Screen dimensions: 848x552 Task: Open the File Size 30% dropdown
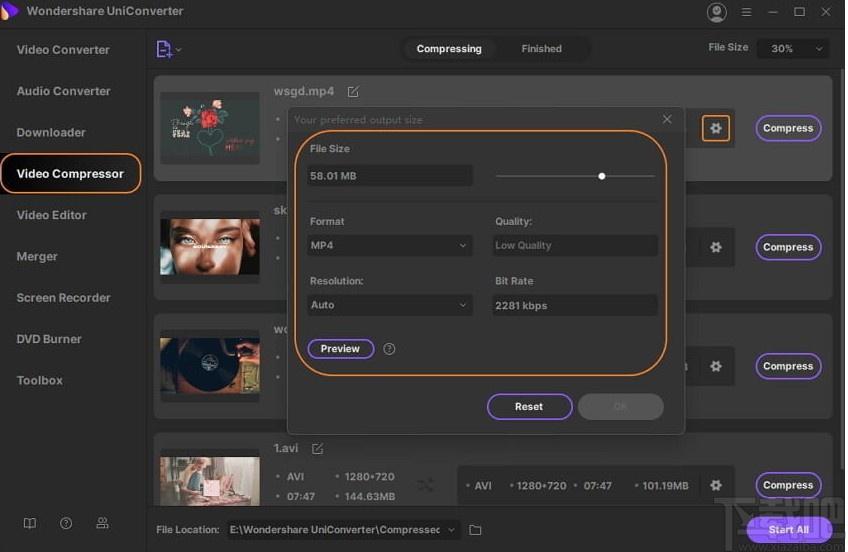pos(792,49)
